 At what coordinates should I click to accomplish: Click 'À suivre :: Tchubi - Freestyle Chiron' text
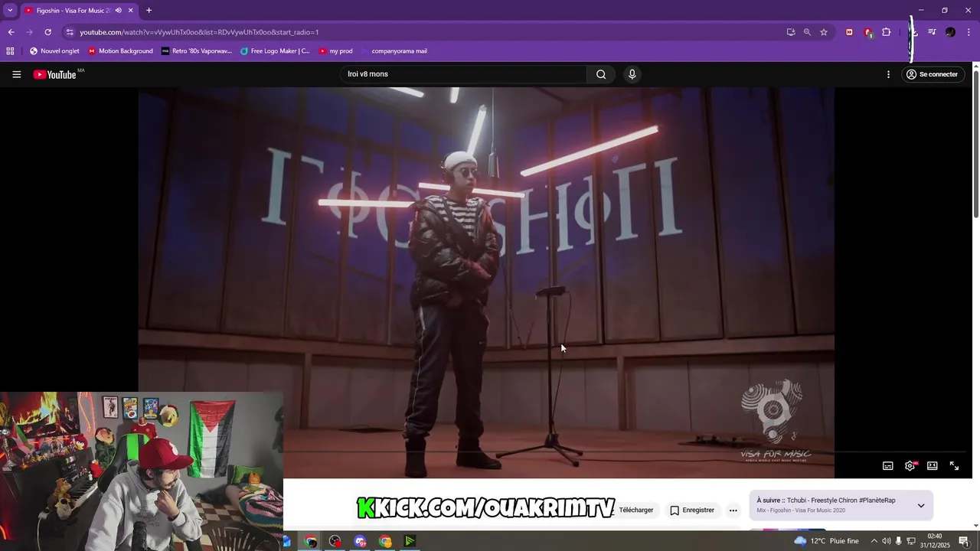(x=826, y=500)
